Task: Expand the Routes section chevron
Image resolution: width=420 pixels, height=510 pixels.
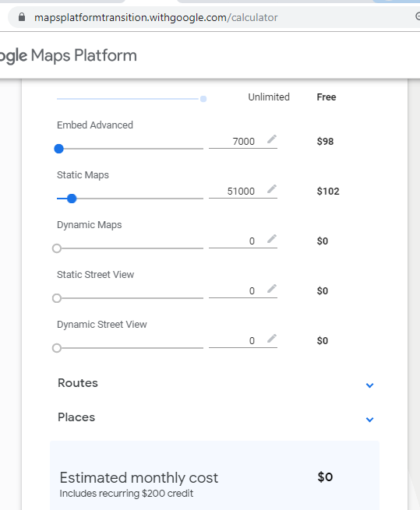Action: click(x=369, y=385)
